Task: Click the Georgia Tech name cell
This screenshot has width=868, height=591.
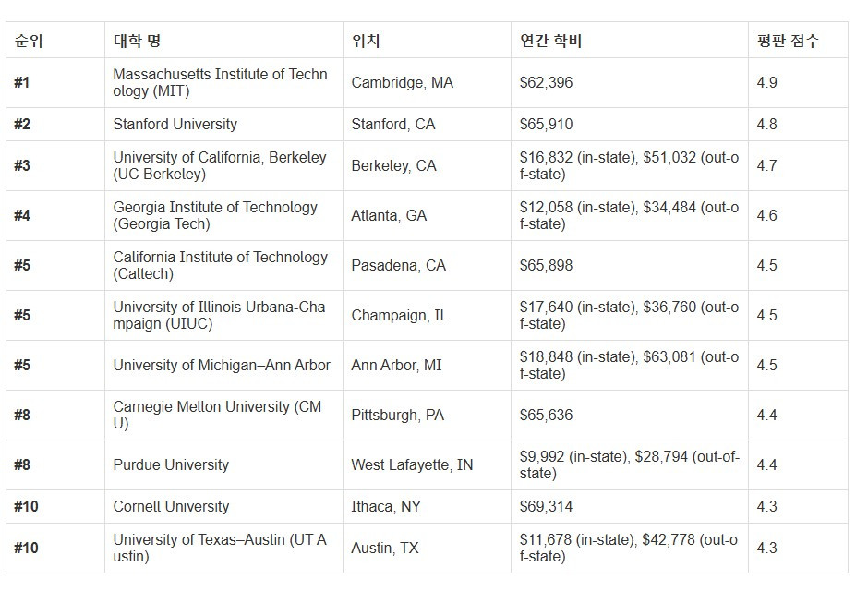Action: pyautogui.click(x=215, y=215)
